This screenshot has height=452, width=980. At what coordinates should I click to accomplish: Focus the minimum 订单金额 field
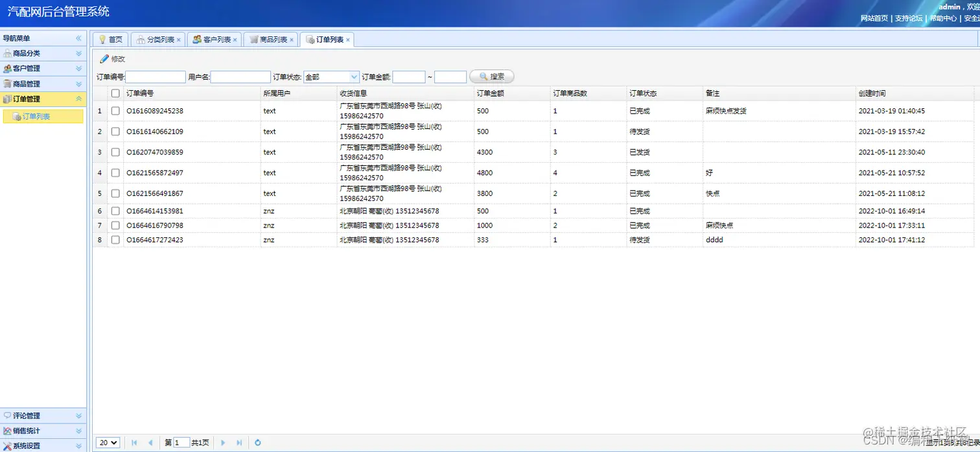409,77
